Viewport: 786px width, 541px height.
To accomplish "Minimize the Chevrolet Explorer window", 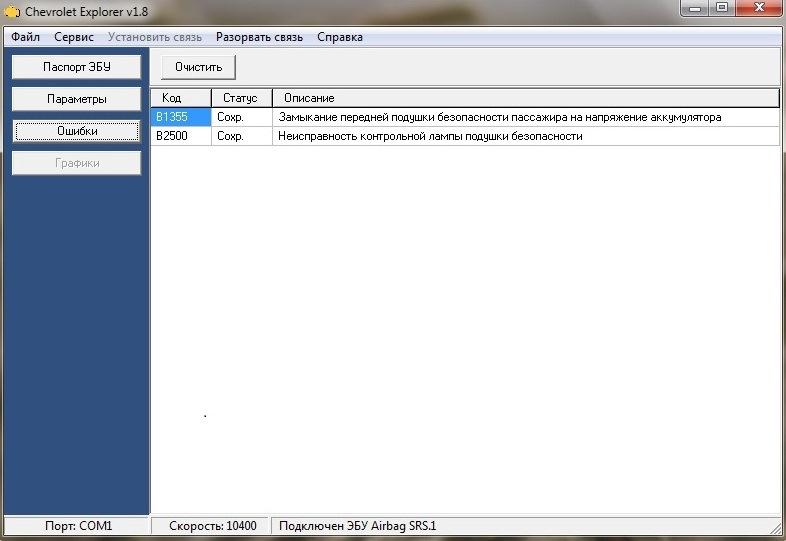I will coord(695,8).
